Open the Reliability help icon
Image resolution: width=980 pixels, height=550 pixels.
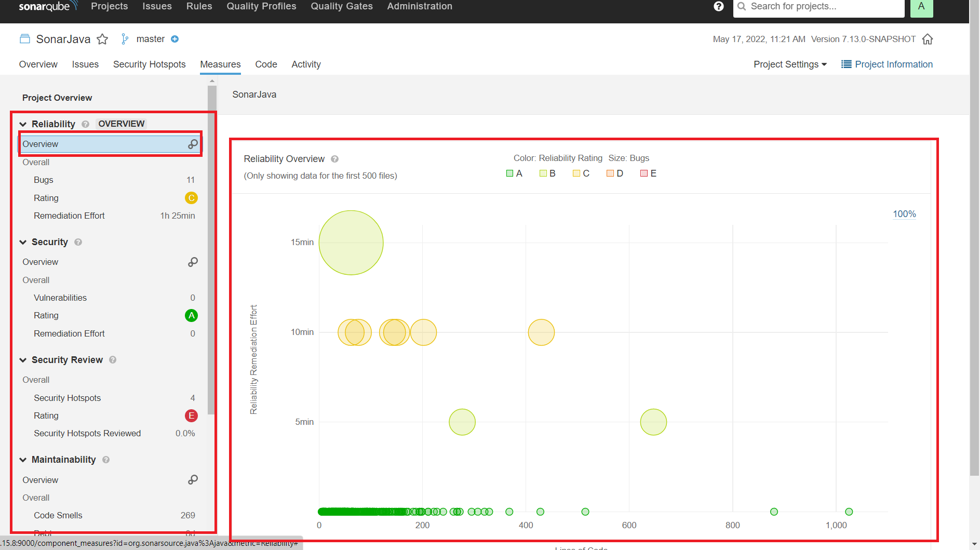[x=85, y=124]
